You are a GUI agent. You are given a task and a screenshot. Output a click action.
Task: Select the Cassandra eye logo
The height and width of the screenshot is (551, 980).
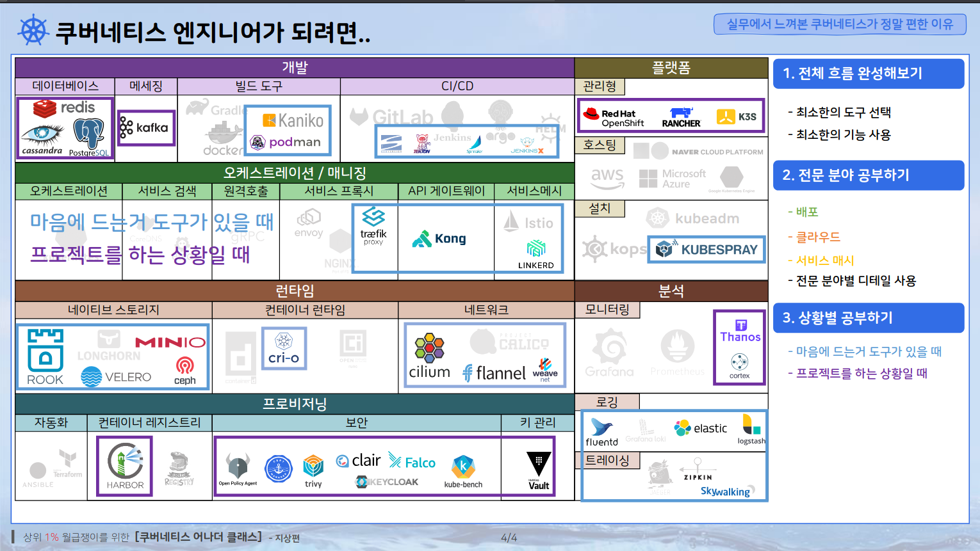42,140
